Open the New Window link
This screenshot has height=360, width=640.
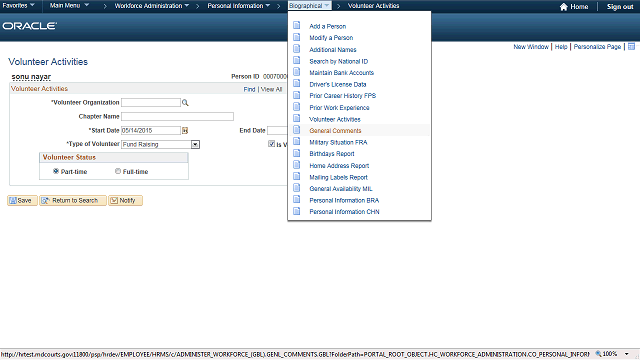point(531,47)
